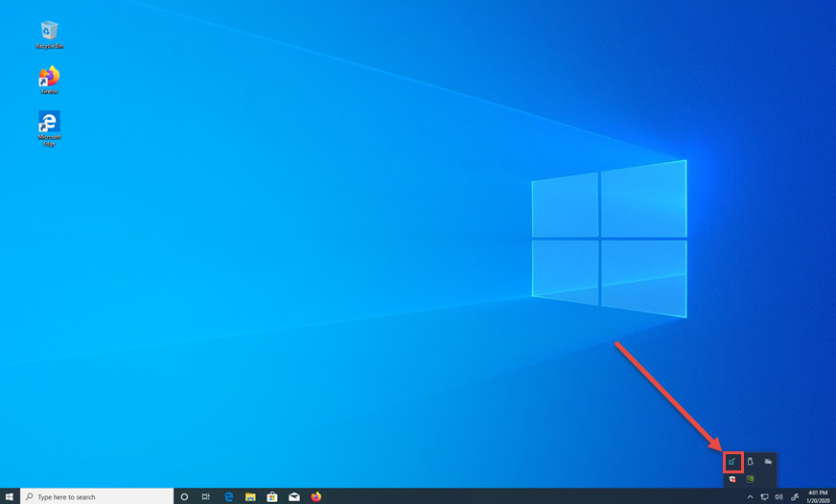This screenshot has height=504, width=836.
Task: Open File Explorer from the taskbar
Action: (250, 496)
